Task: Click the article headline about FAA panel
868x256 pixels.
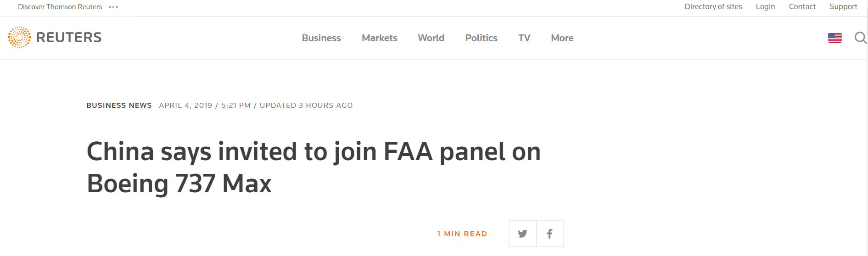Action: (314, 167)
